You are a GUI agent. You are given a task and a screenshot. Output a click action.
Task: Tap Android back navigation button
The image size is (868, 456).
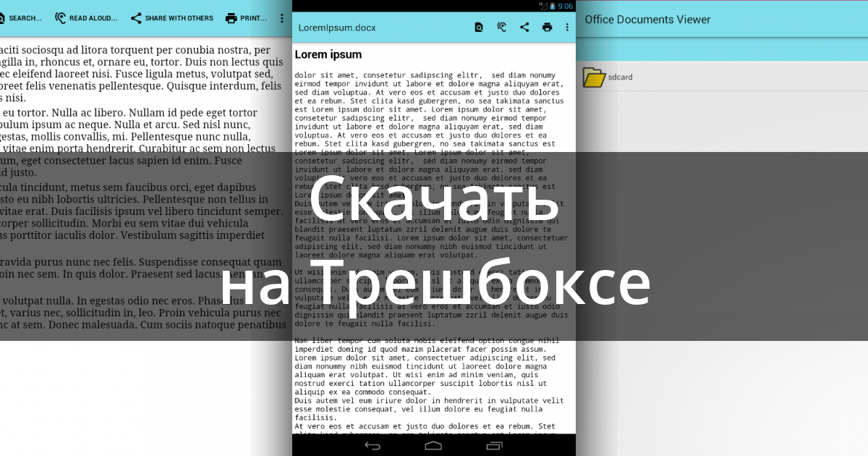[x=373, y=444]
